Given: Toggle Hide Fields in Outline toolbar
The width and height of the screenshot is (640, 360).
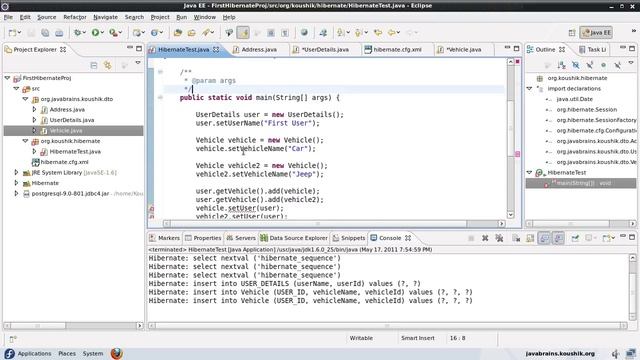Looking at the screenshot, I should (576, 65).
